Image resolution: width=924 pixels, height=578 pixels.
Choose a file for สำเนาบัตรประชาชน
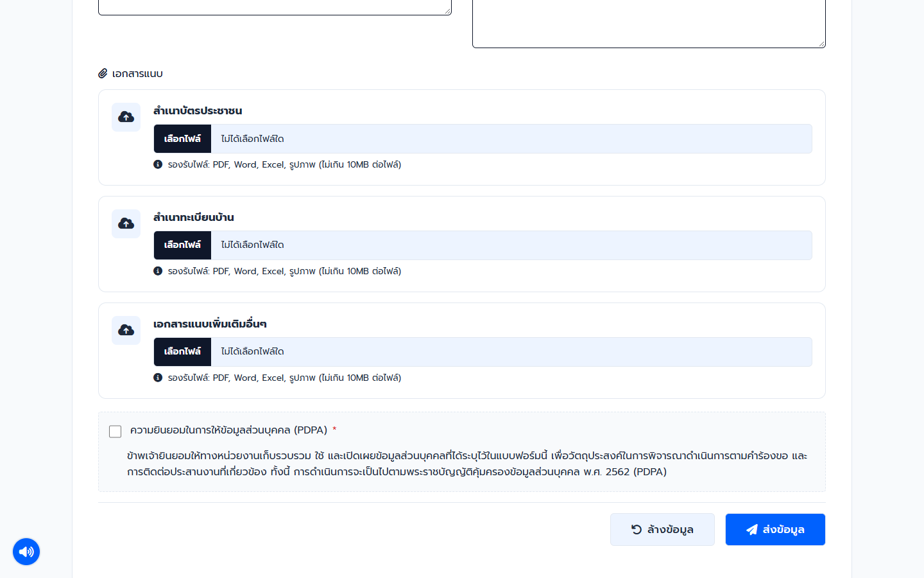(182, 139)
